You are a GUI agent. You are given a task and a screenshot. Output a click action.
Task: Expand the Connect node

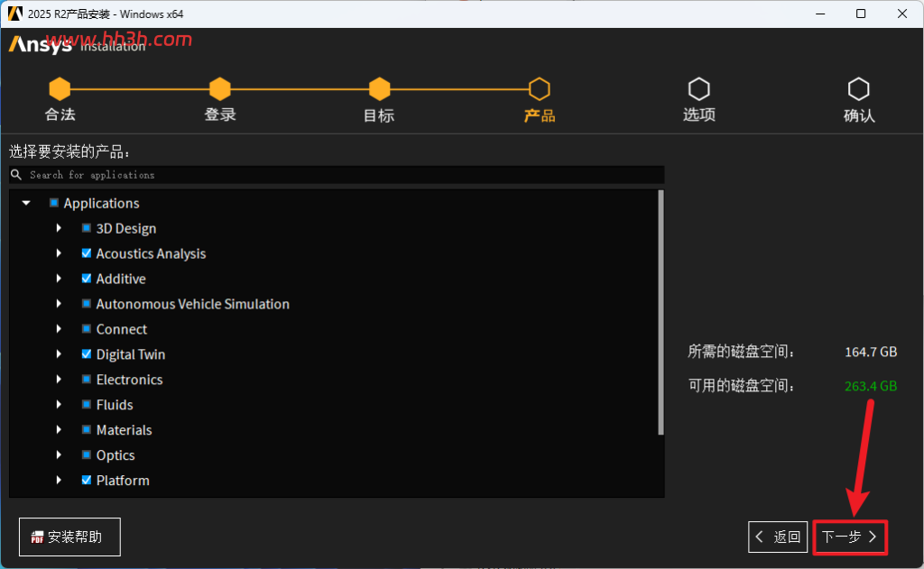click(x=59, y=328)
